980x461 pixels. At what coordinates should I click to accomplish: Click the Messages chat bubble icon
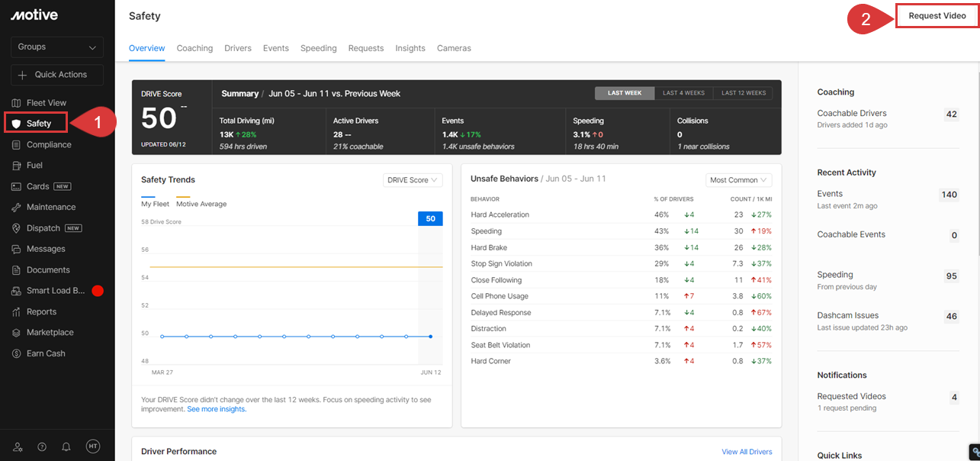(x=17, y=249)
